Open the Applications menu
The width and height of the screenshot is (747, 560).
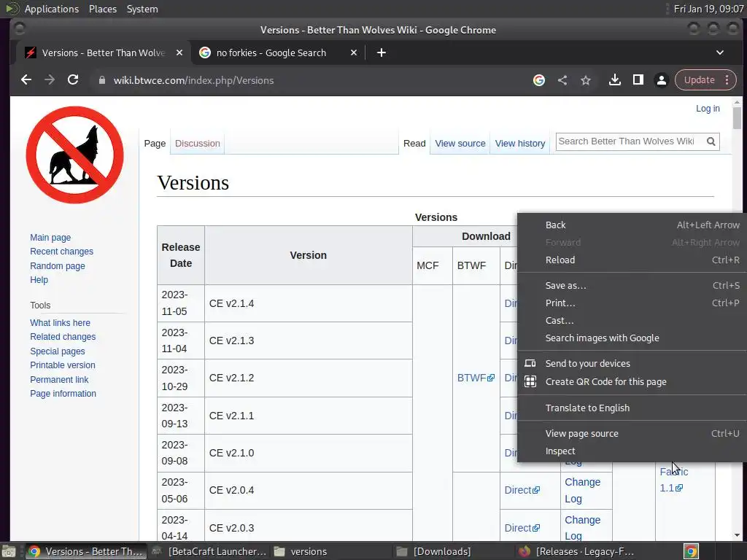click(x=52, y=9)
